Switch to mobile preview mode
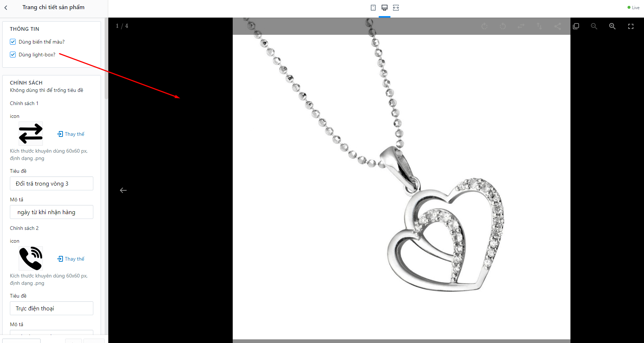The width and height of the screenshot is (644, 343). coord(373,8)
